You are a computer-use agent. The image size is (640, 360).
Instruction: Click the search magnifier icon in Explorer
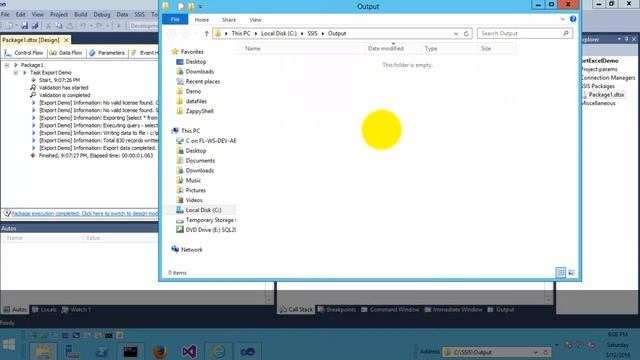click(x=566, y=33)
